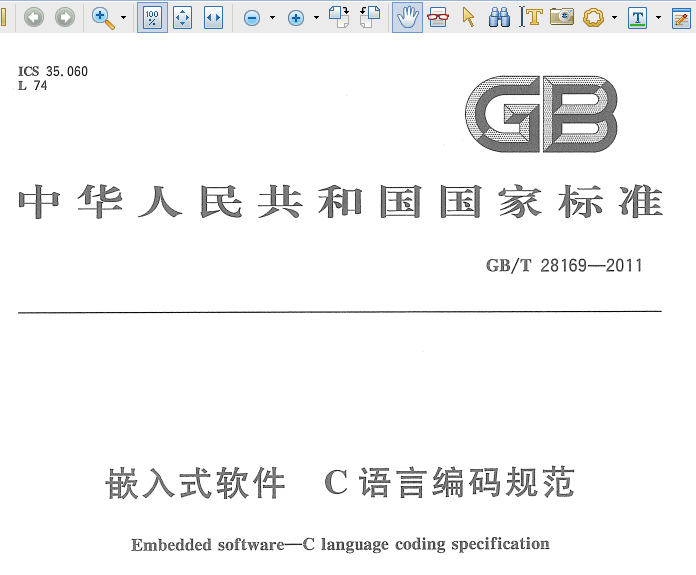Screen dimensions: 696x575
Task: Rotate pages counterclockwise
Action: [x=370, y=17]
